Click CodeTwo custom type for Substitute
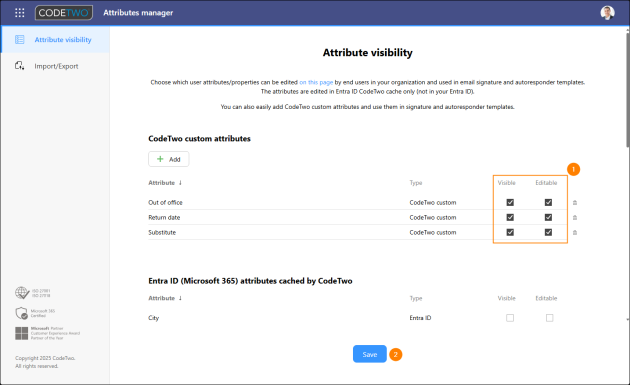 click(x=433, y=232)
